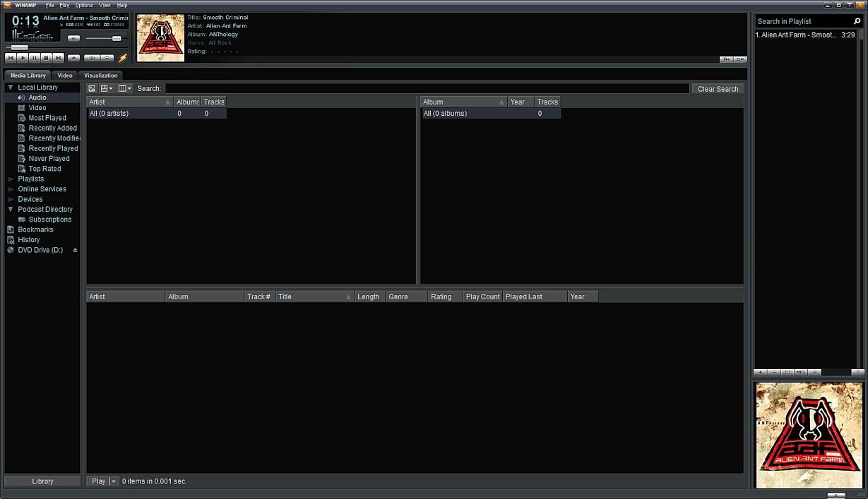Viewport: 868px width, 499px height.
Task: Toggle repeat mode
Action: (107, 58)
